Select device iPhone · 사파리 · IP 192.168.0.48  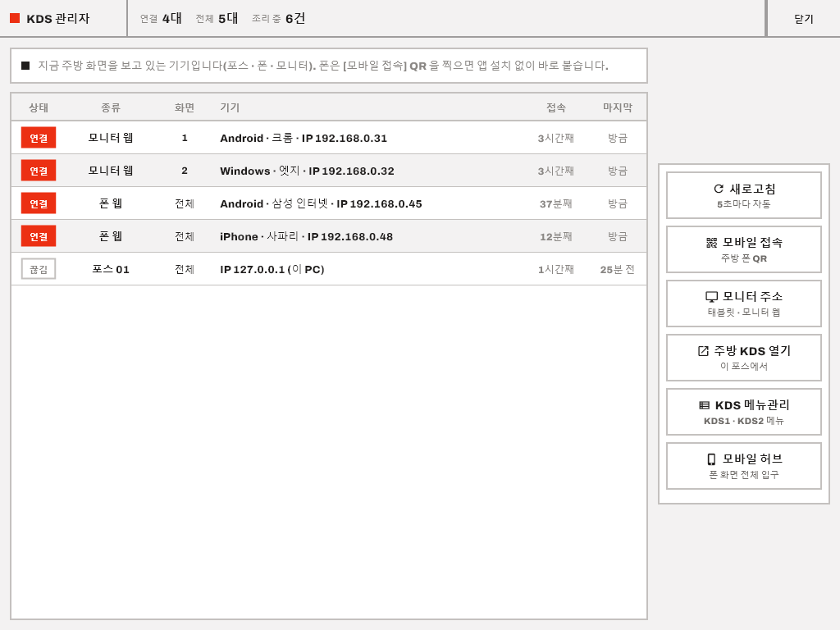tap(329, 236)
